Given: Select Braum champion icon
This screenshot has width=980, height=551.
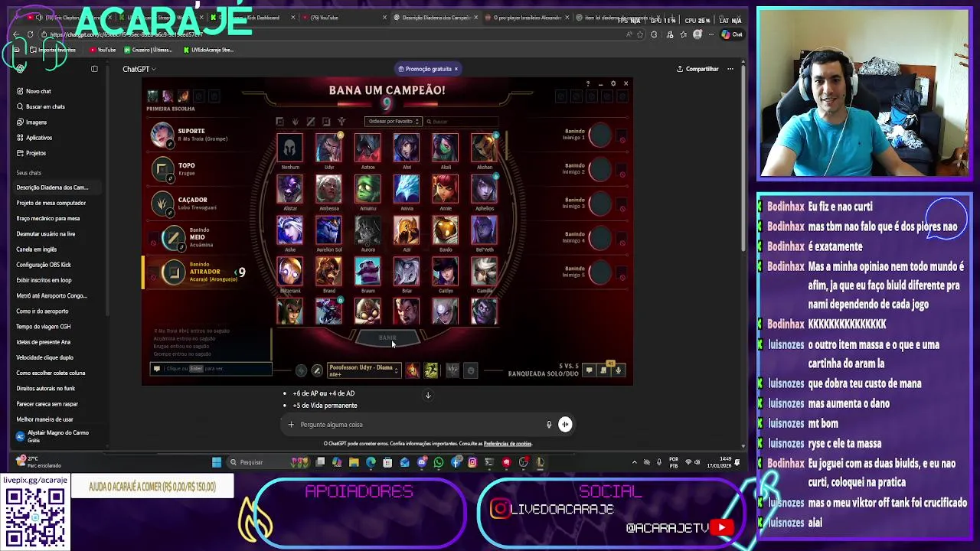Looking at the screenshot, I should pos(367,272).
